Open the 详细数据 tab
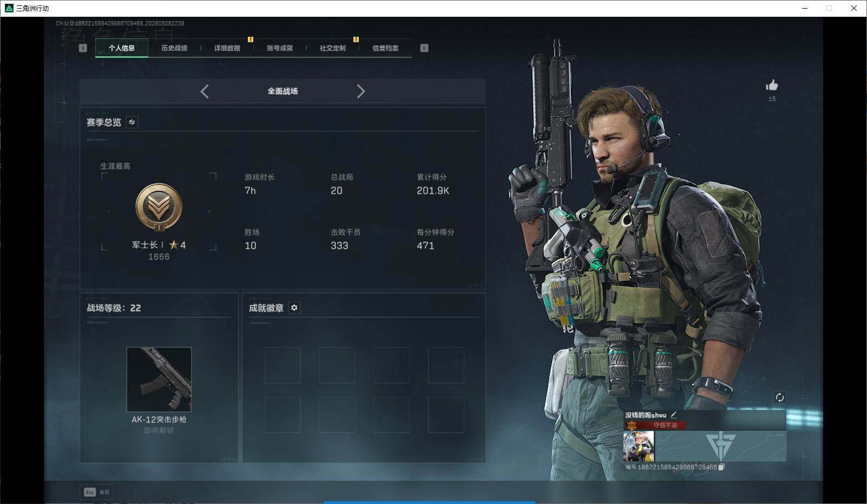This screenshot has width=867, height=504. click(x=227, y=48)
